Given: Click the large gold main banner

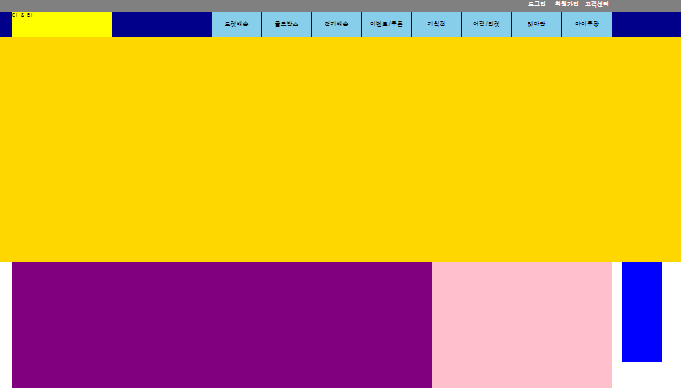Looking at the screenshot, I should (x=340, y=149).
